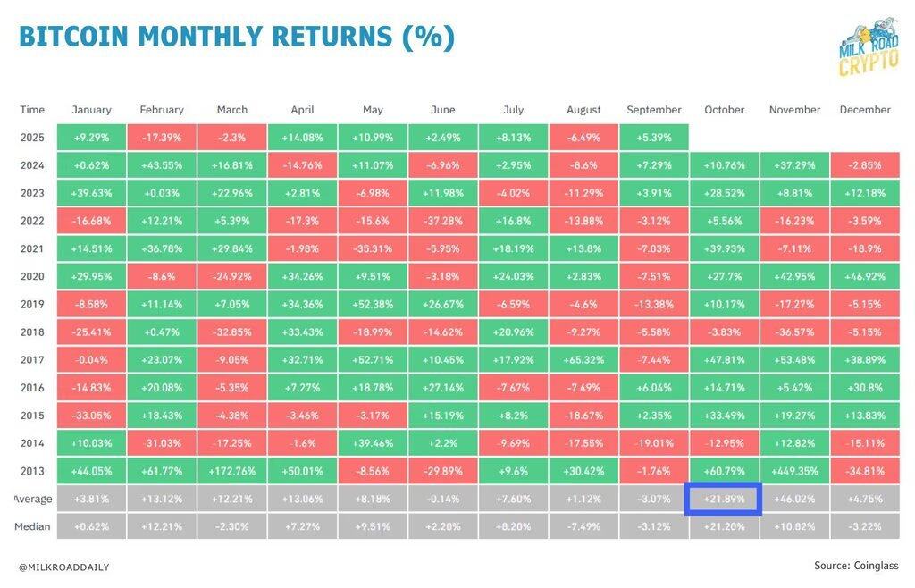Select February 2025 -17.39% red cell

(162, 138)
